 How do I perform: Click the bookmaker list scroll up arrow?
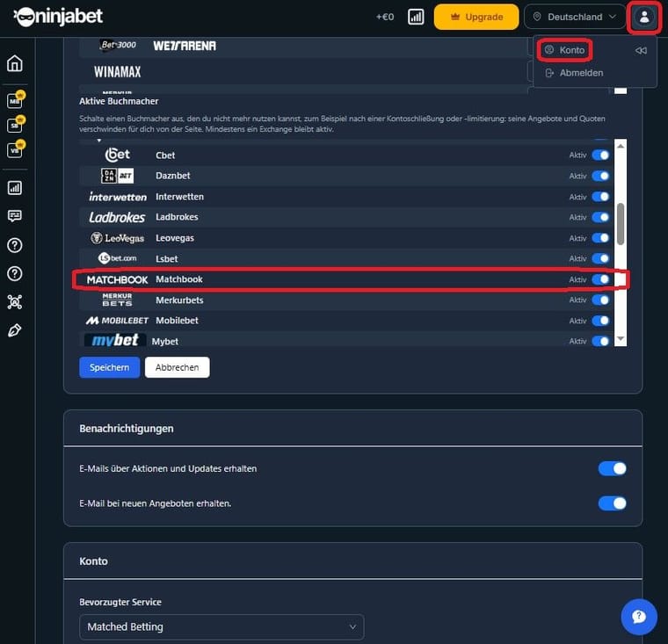(x=621, y=146)
